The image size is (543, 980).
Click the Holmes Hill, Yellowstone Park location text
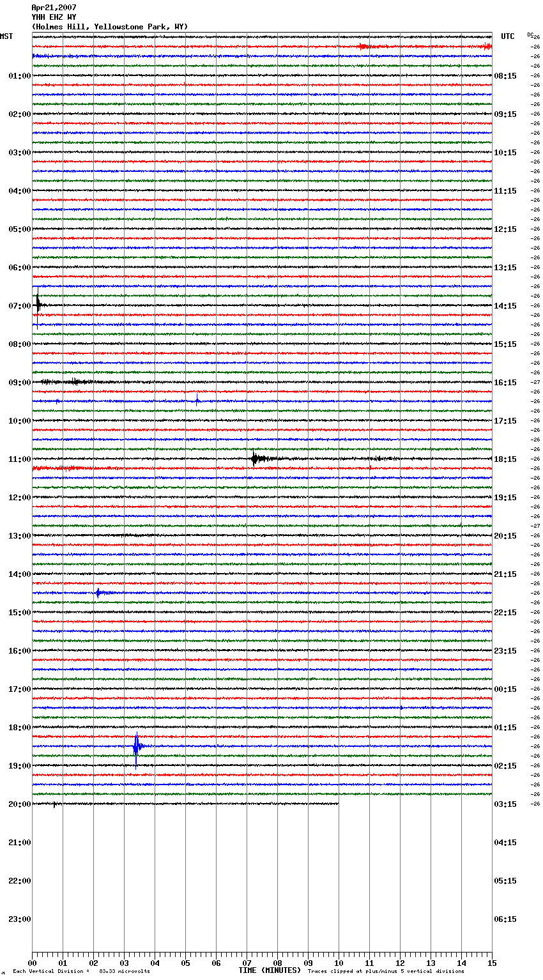110,27
